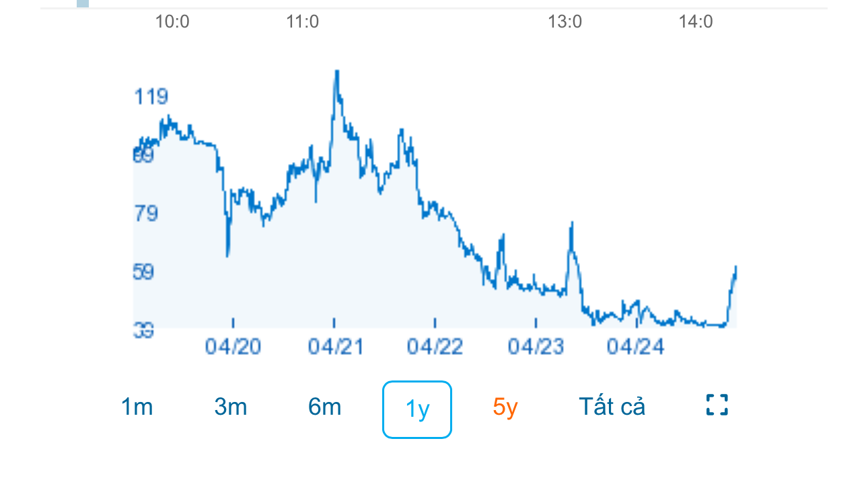
Task: Select the 1m time range
Action: point(137,407)
